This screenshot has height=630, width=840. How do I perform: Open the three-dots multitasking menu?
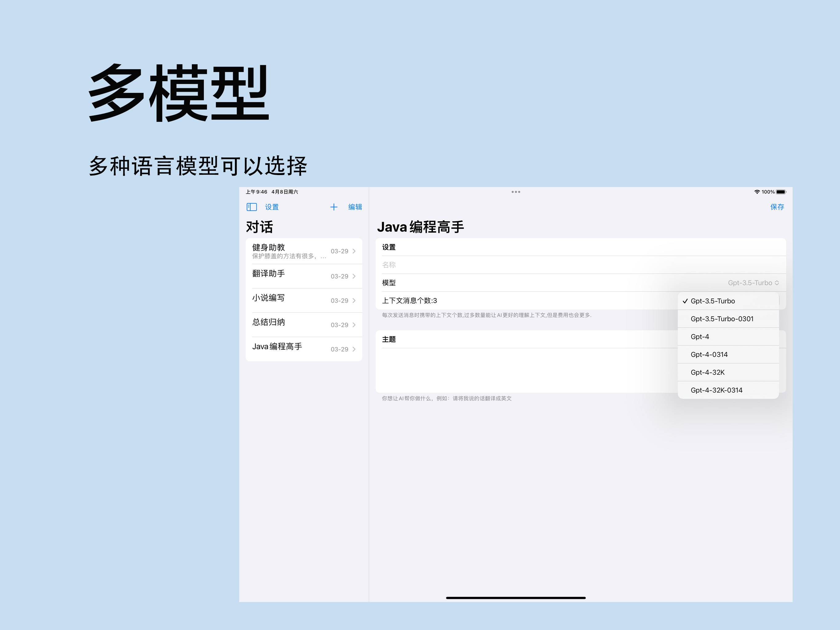515,192
